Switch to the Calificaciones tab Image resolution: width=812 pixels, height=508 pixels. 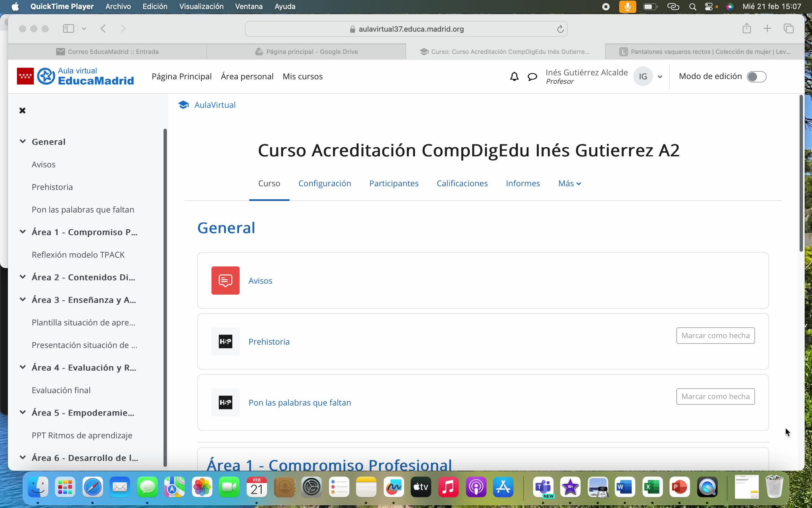tap(462, 183)
